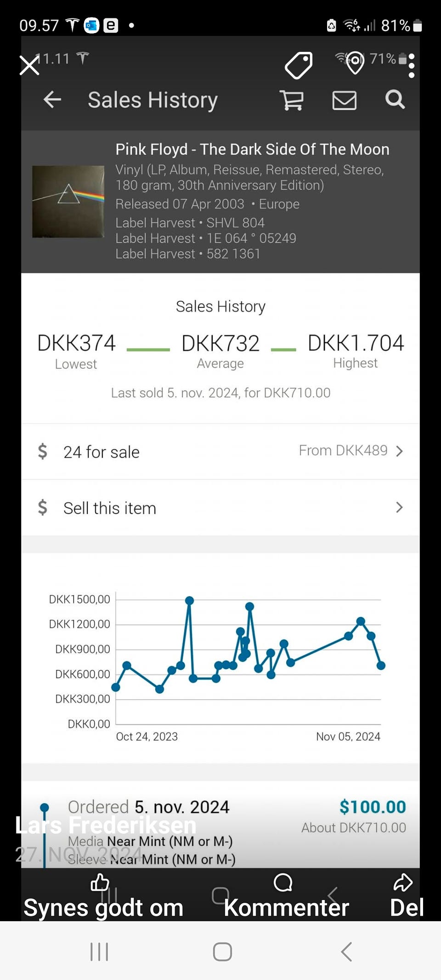
Task: Tap the Dark Side Of The Moon cover
Action: pyautogui.click(x=68, y=201)
